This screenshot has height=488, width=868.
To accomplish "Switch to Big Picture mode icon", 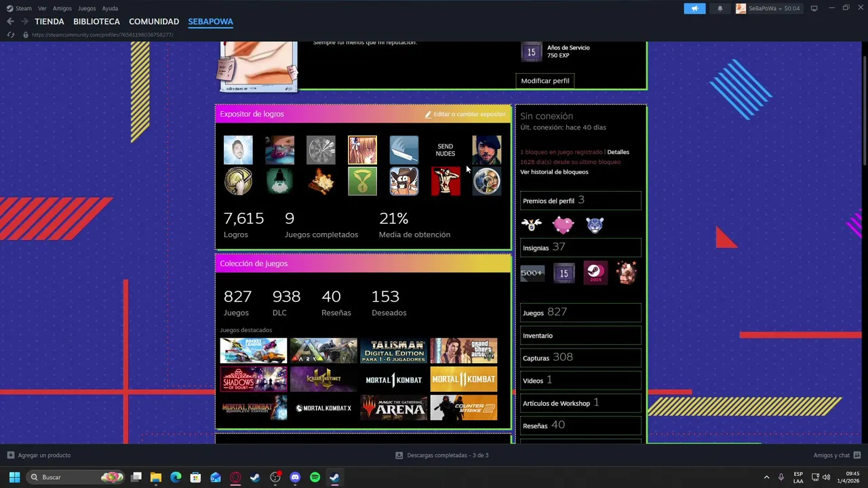I will pos(814,8).
